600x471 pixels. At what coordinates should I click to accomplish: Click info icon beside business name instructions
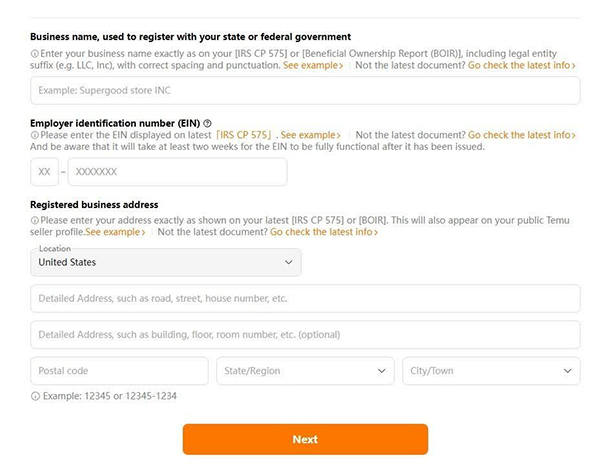tap(35, 52)
